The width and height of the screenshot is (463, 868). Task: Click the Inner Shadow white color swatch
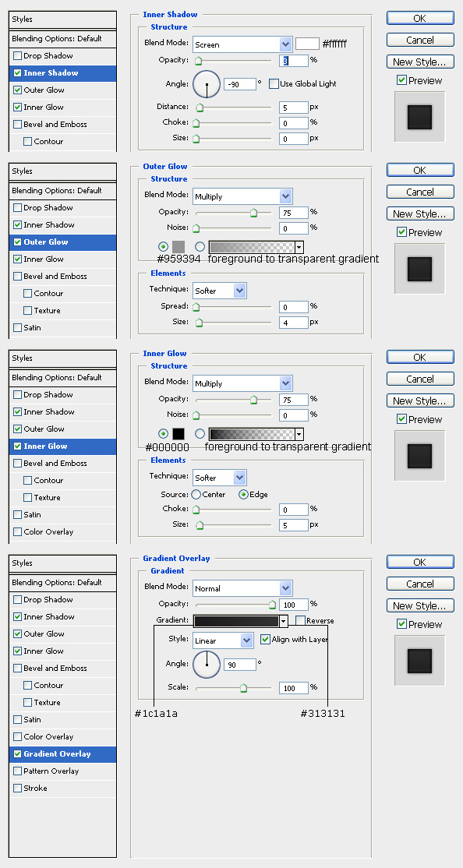click(x=307, y=44)
